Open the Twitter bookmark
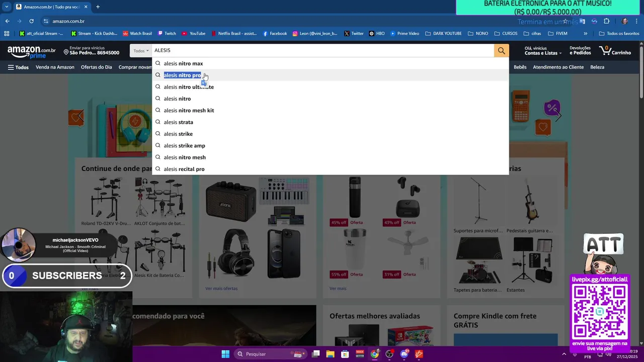644x362 pixels. (354, 34)
